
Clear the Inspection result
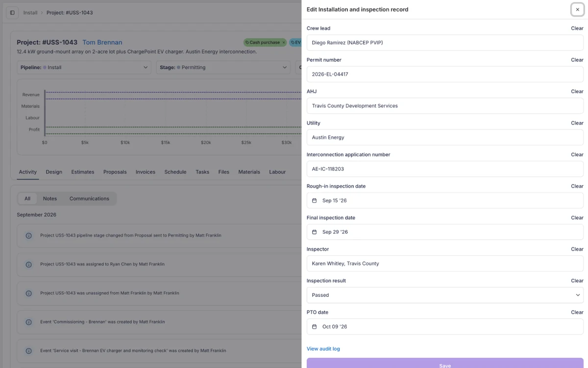577,281
